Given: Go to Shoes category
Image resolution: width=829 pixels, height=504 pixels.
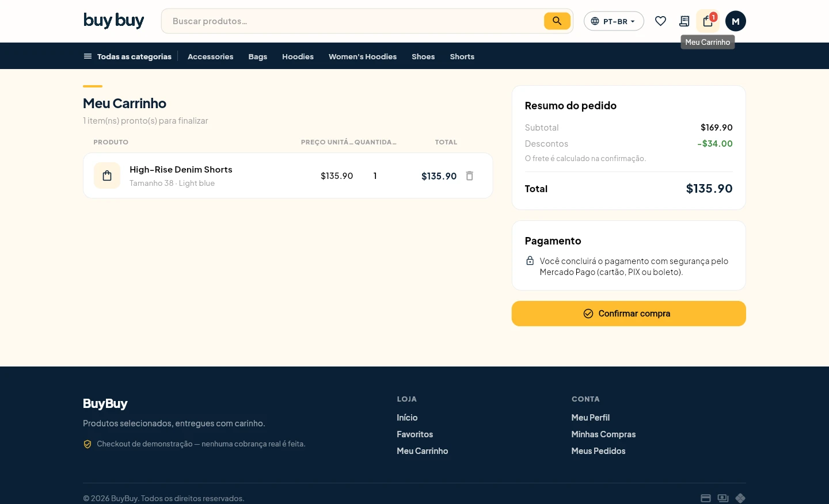Looking at the screenshot, I should [x=423, y=56].
